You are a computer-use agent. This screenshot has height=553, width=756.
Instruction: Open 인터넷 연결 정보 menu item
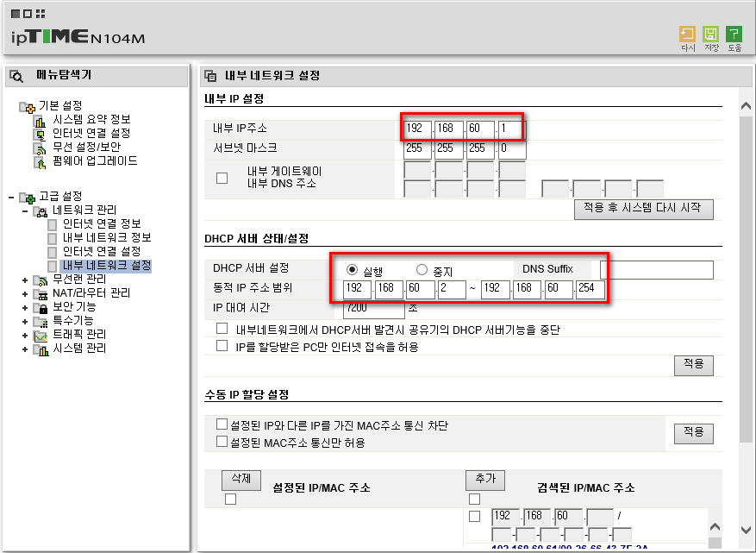coord(102,224)
